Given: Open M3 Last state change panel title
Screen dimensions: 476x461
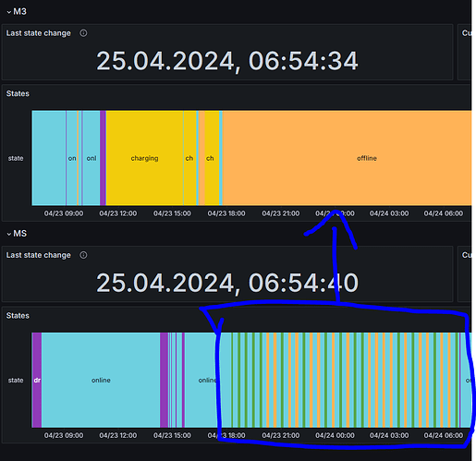Looking at the screenshot, I should tap(39, 33).
